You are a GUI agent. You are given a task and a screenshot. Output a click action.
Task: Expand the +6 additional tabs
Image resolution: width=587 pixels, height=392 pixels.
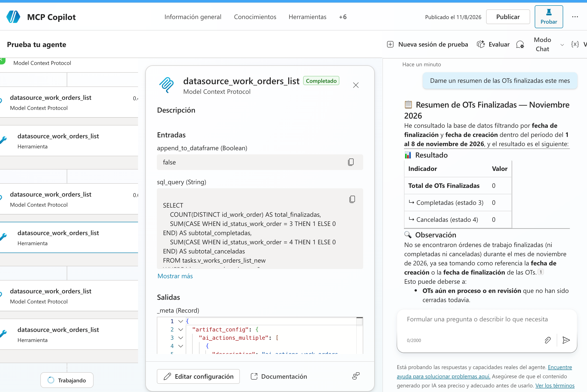click(x=343, y=17)
